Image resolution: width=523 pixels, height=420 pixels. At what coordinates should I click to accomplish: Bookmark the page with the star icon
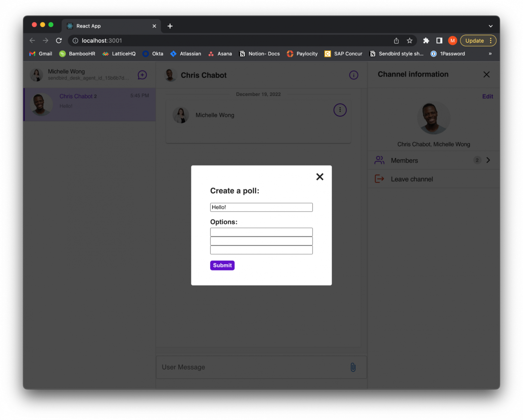click(x=409, y=41)
